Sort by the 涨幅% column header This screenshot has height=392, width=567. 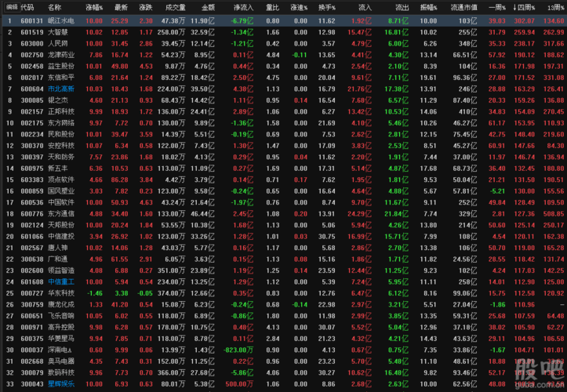click(x=94, y=7)
